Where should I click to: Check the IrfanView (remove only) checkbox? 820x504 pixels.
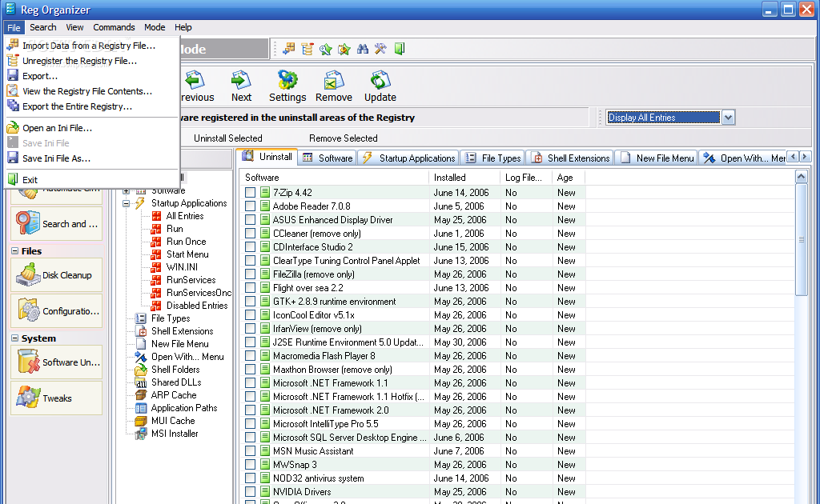click(x=251, y=329)
